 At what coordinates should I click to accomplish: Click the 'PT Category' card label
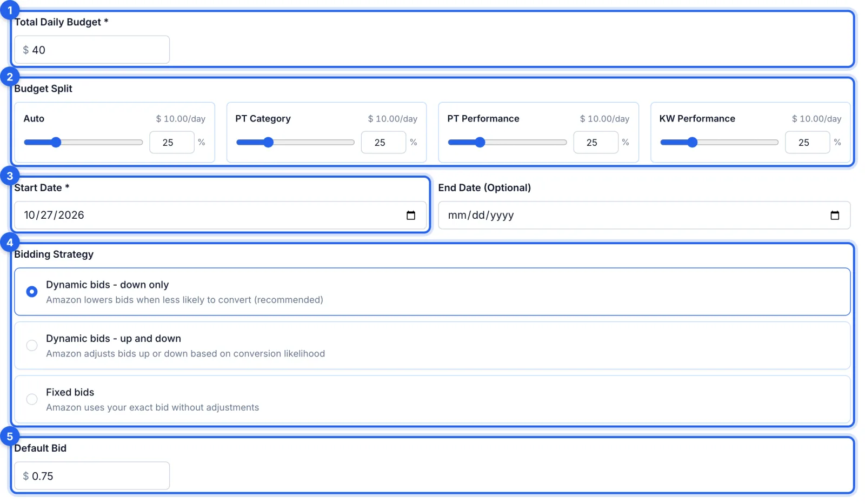263,118
